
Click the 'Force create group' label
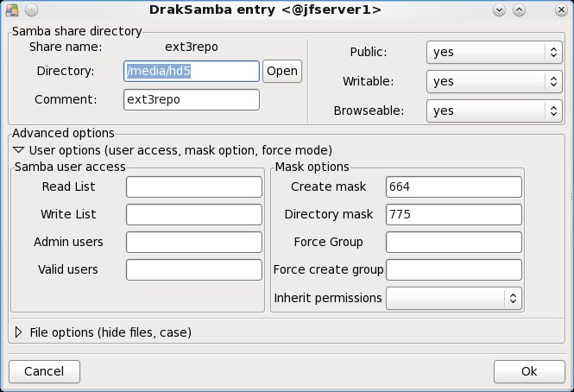click(328, 270)
